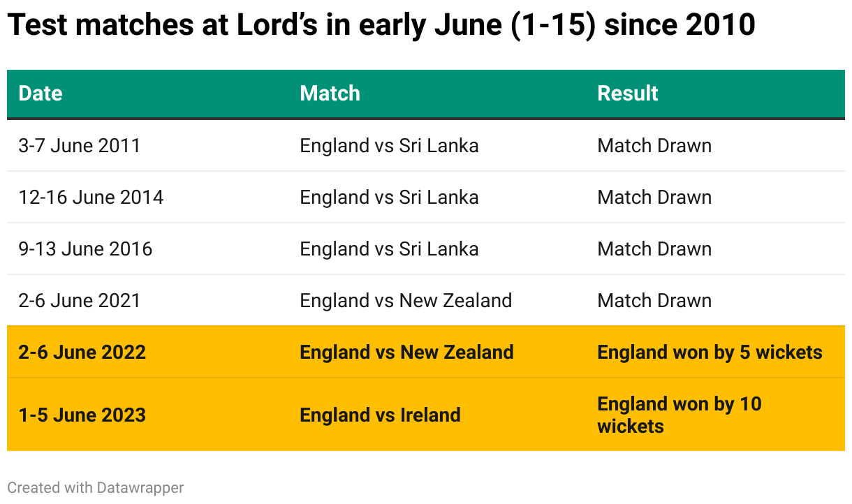The width and height of the screenshot is (852, 504).
Task: Select the chart title about Lord's Tests
Action: (381, 26)
